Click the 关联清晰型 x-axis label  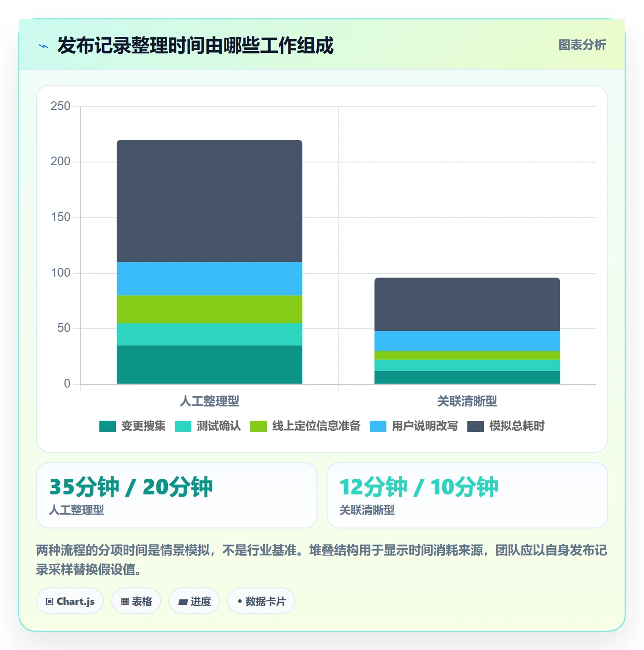[467, 401]
